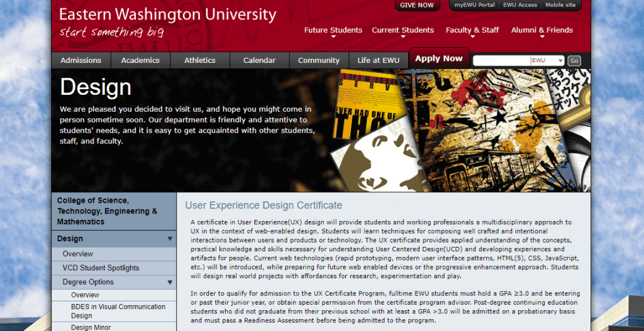Open the Design Minor sidebar link
This screenshot has width=644, height=331.
[91, 327]
